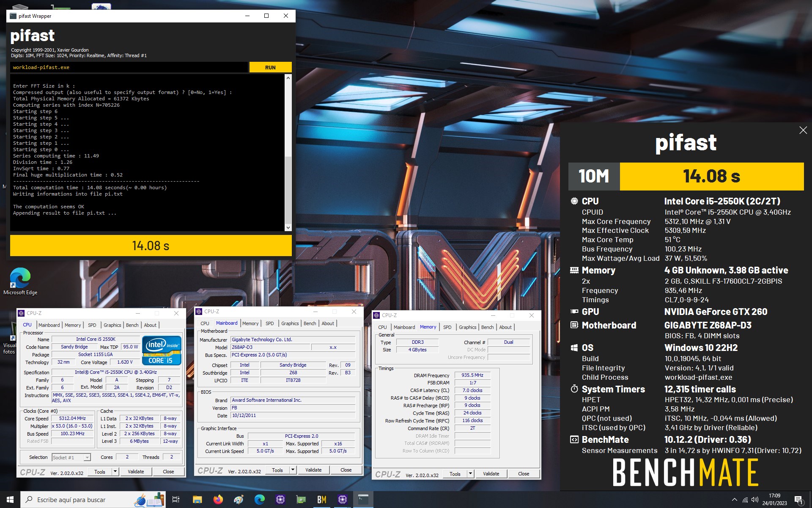Switch to the CPU tab in the right CPU-Z window

click(382, 327)
